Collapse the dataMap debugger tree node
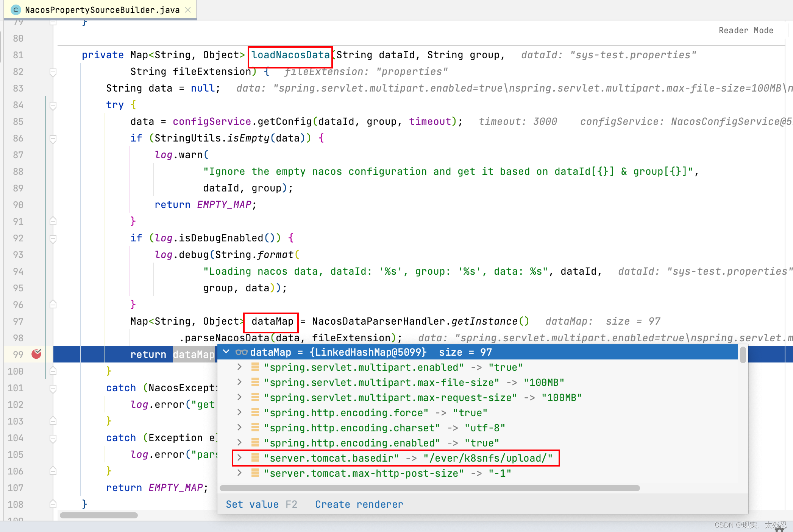Screen dimensions: 793x532 (x=226, y=352)
